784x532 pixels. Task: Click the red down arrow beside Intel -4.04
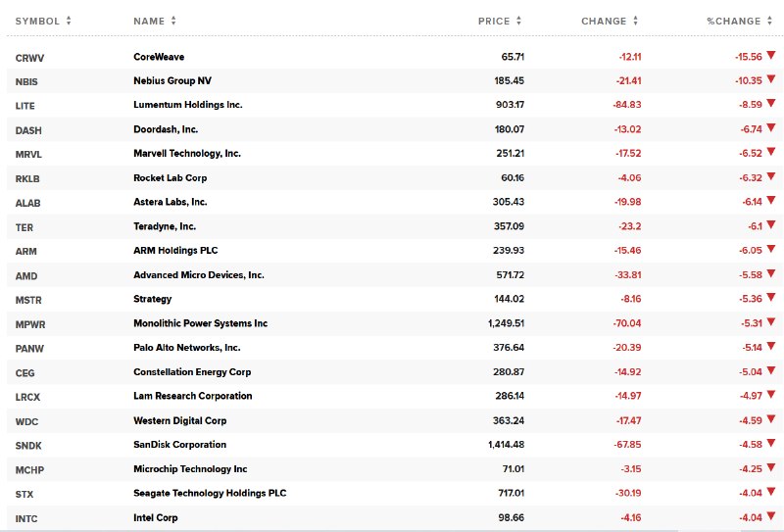click(770, 515)
